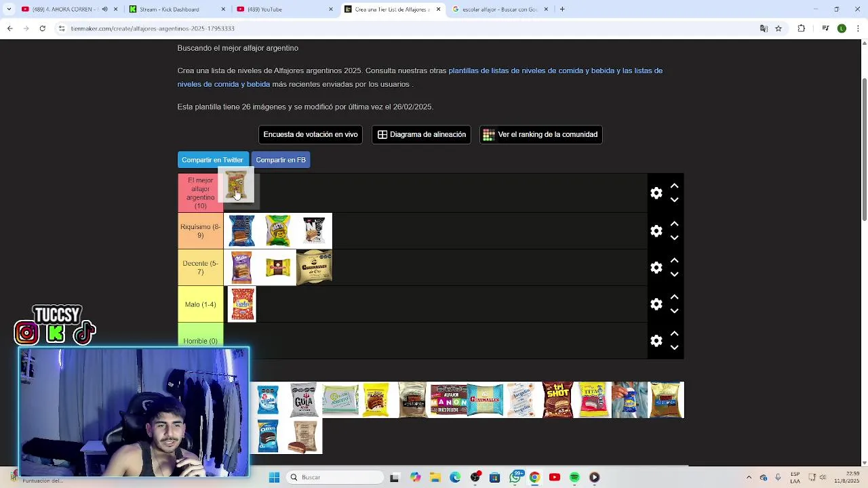Select the Guia alfajor thumbnail
This screenshot has height=488, width=868.
tap(304, 400)
